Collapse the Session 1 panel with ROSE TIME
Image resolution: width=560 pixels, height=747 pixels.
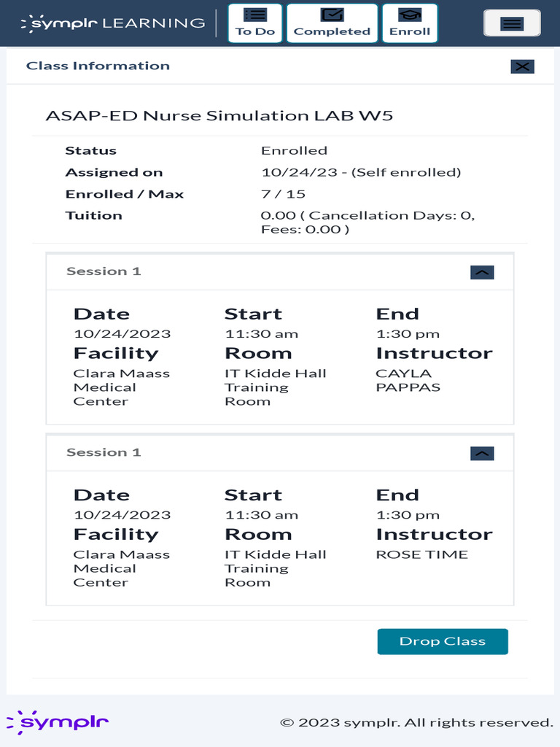pos(482,453)
